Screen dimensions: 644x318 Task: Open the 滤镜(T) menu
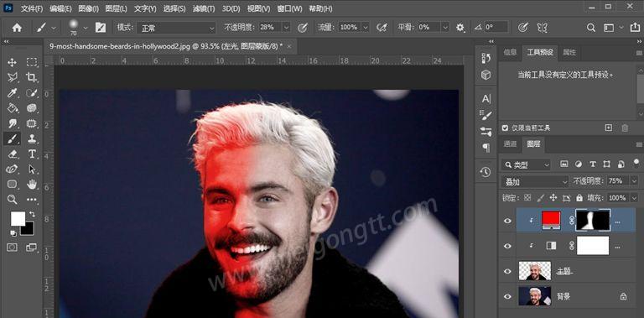204,8
